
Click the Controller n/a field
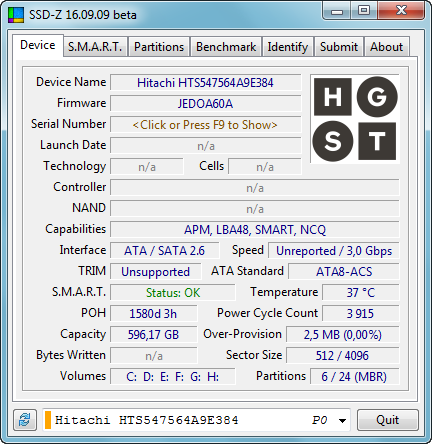coord(255,188)
